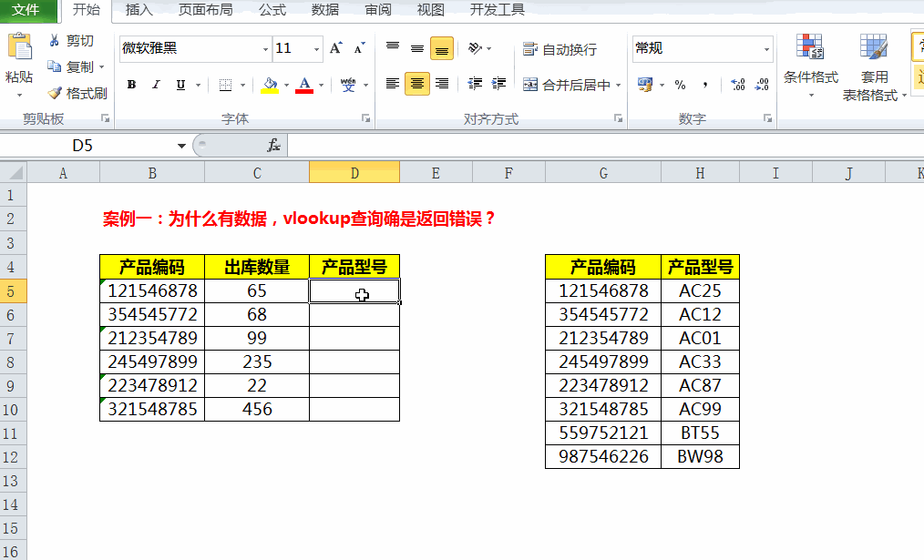
Task: Open the font size dropdown
Action: tap(316, 49)
